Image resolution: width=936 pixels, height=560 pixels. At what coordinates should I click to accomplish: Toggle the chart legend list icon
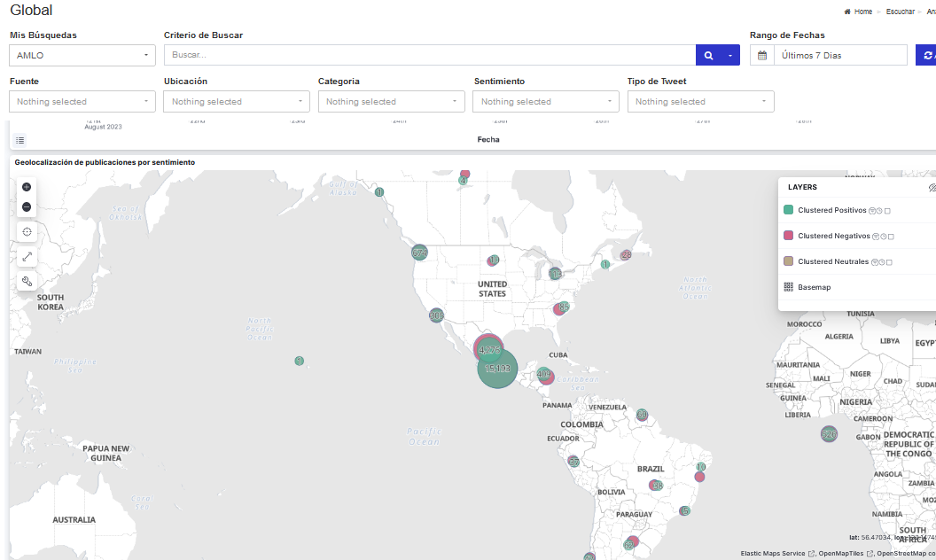coord(20,140)
